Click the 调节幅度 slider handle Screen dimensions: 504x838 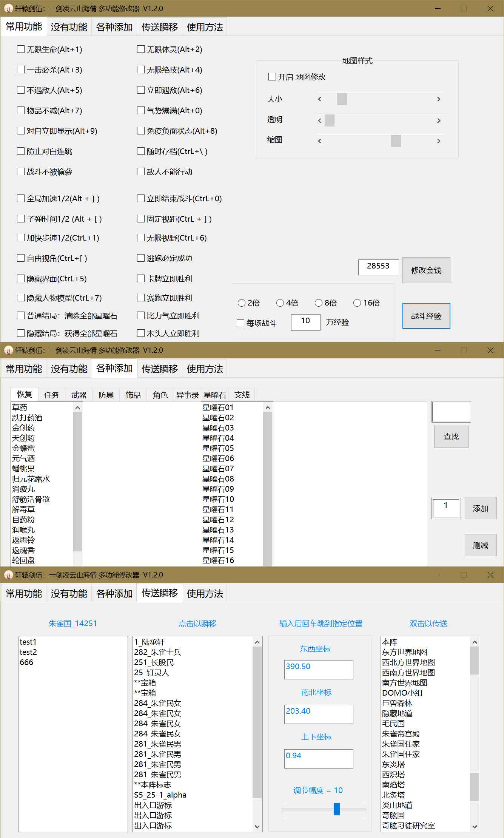click(x=336, y=809)
